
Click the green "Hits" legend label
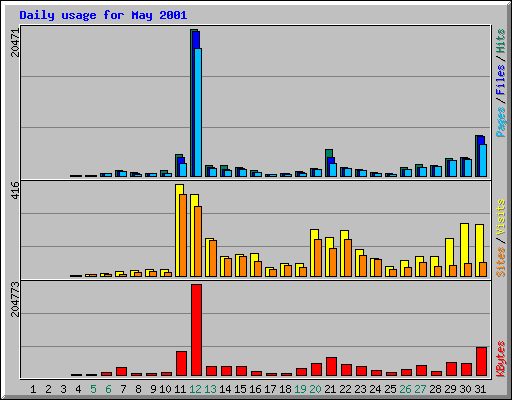500,41
